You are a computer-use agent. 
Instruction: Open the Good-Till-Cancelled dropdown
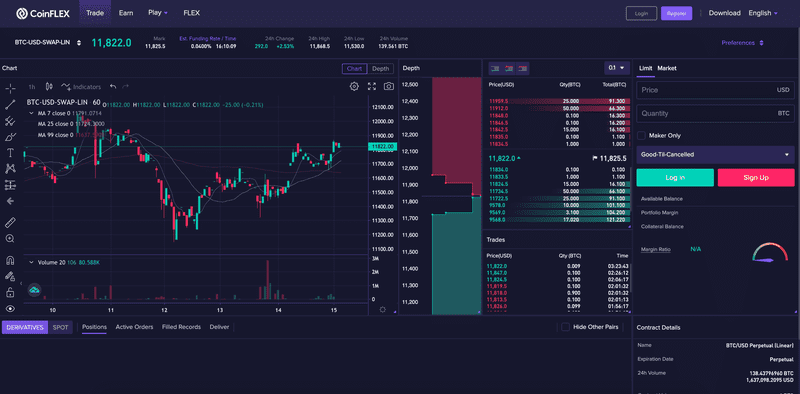715,155
